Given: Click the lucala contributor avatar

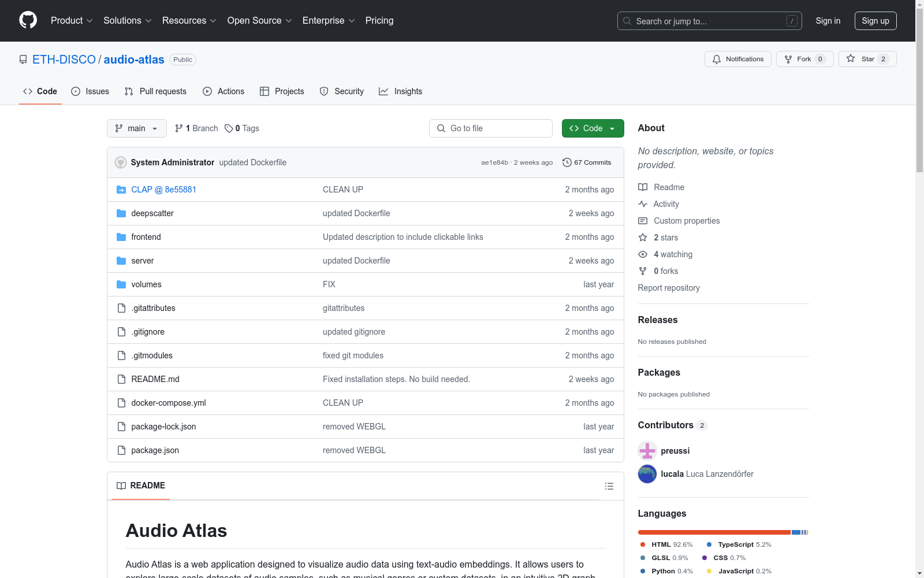Looking at the screenshot, I should [x=647, y=474].
